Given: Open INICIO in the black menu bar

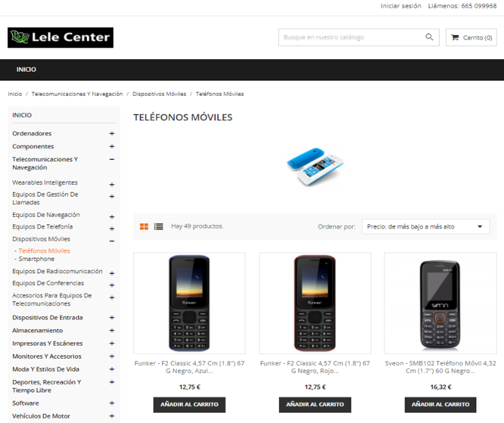Looking at the screenshot, I should (26, 69).
